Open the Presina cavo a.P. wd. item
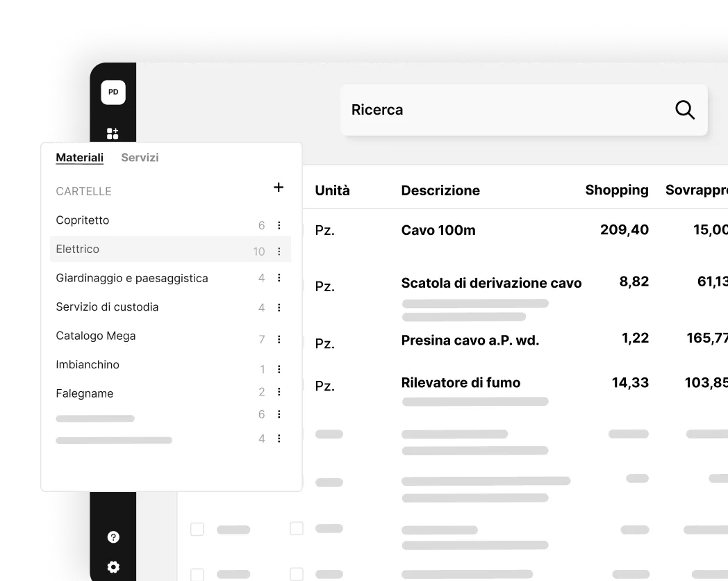This screenshot has width=728, height=581. [470, 341]
